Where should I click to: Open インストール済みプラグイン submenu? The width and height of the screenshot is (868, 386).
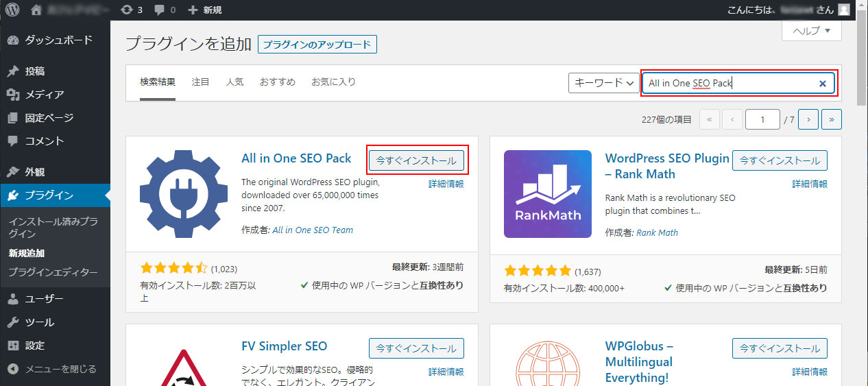click(53, 228)
